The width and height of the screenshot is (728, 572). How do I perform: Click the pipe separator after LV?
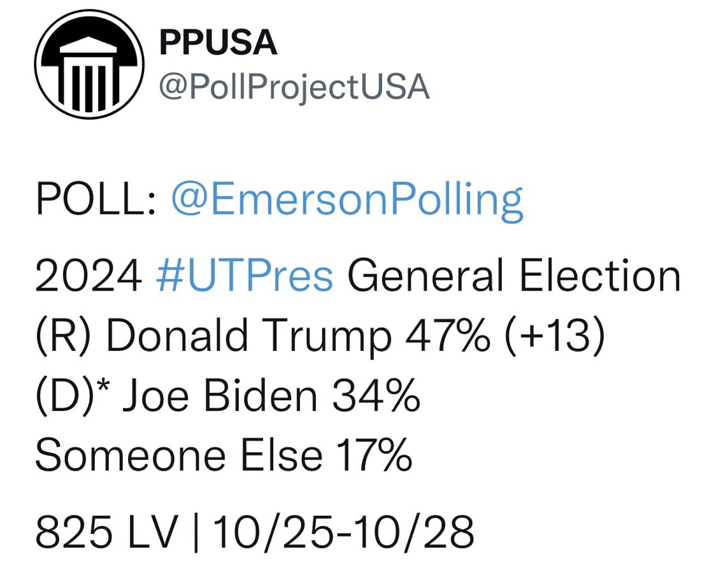pos(195,532)
